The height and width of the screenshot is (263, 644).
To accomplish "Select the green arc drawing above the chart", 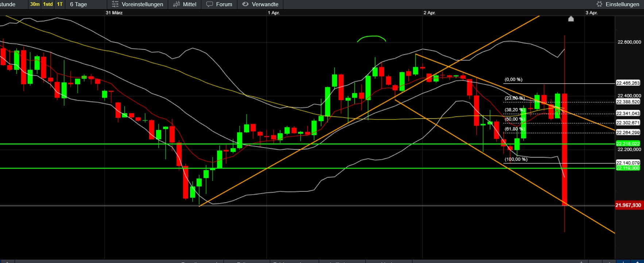I will pyautogui.click(x=371, y=39).
